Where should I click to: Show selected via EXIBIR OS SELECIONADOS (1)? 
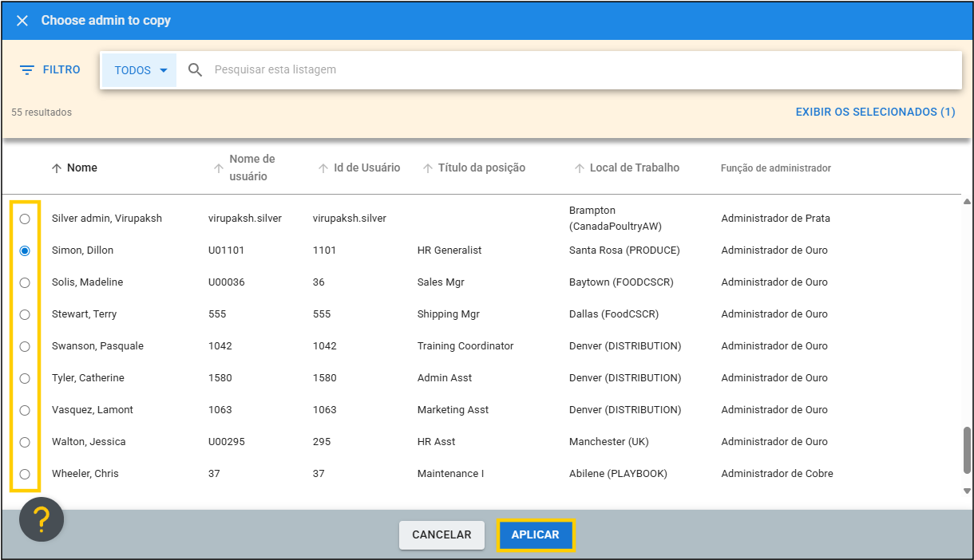coord(875,112)
